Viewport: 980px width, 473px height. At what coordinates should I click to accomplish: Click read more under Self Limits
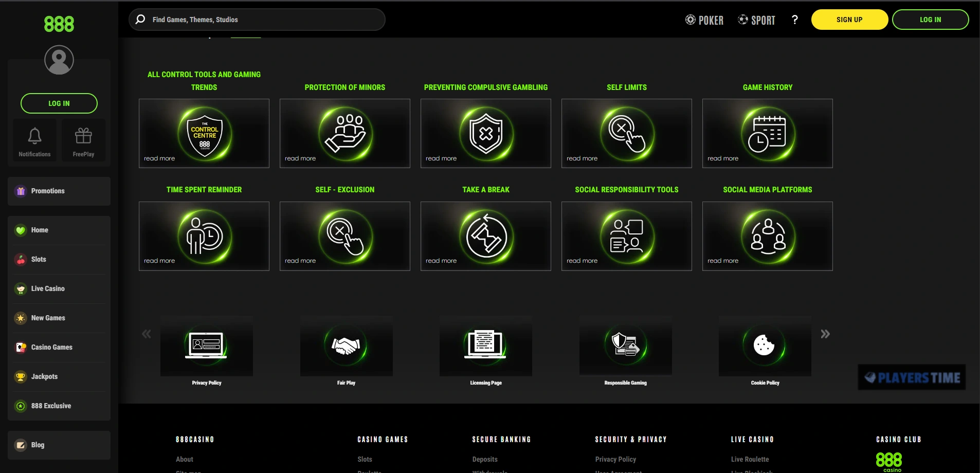[582, 158]
